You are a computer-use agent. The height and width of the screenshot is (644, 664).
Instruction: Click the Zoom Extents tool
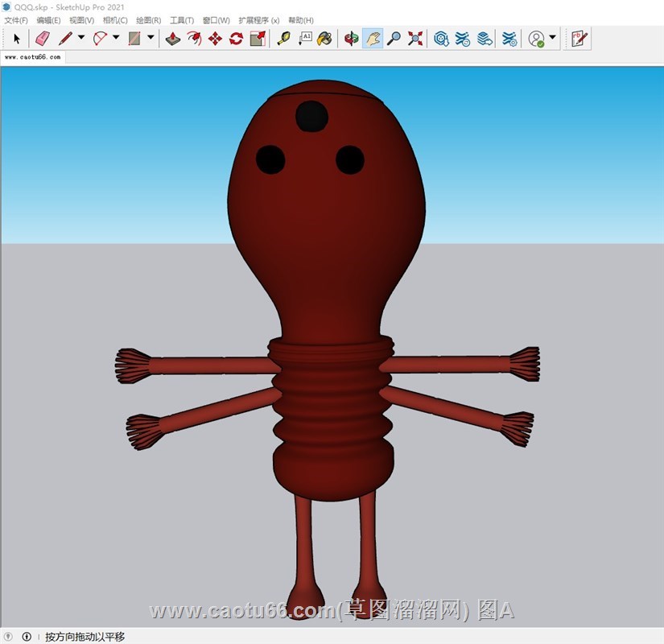tap(415, 38)
